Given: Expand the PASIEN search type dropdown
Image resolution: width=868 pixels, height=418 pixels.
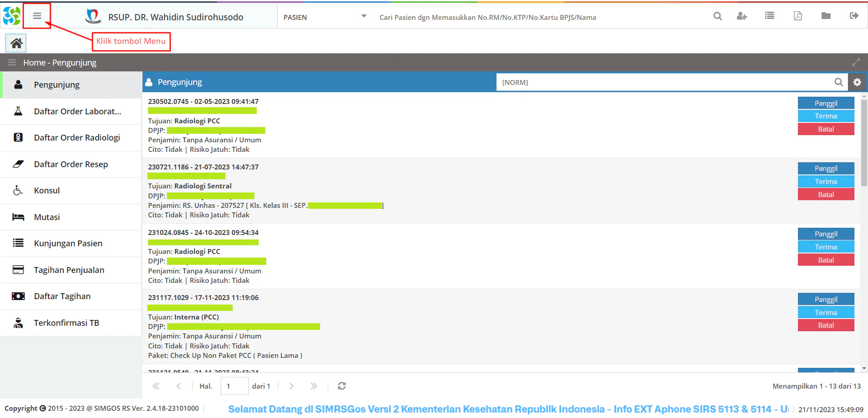Looking at the screenshot, I should 363,17.
